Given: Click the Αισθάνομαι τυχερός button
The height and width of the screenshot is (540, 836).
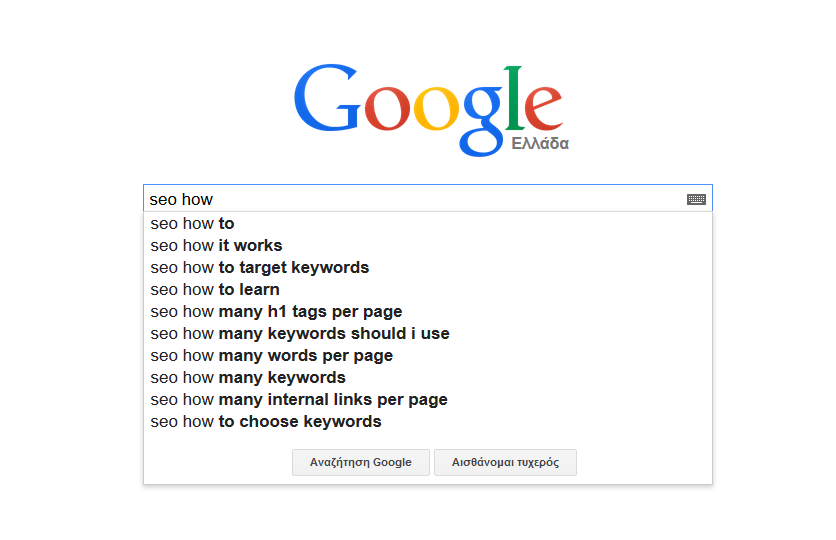Looking at the screenshot, I should pyautogui.click(x=505, y=462).
